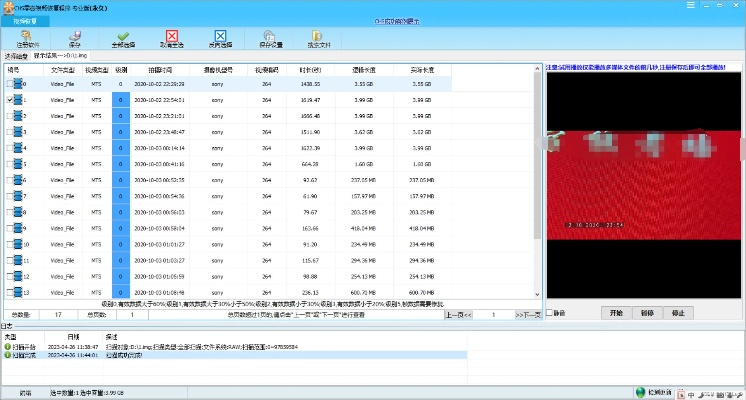Switch to the 视频恢复 tab
This screenshot has height=400, width=746.
coord(24,20)
